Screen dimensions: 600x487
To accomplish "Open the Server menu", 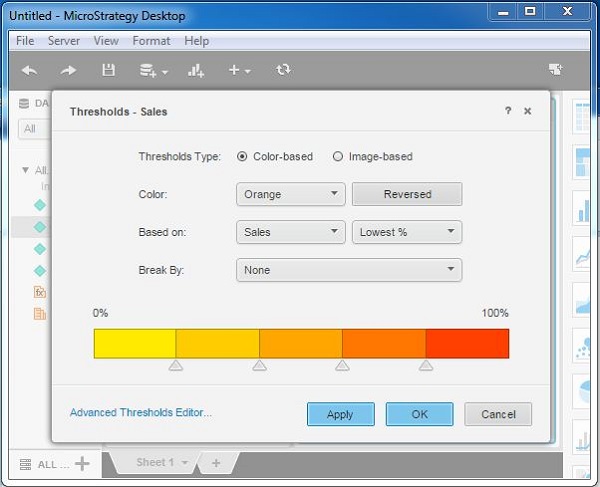I will point(64,41).
